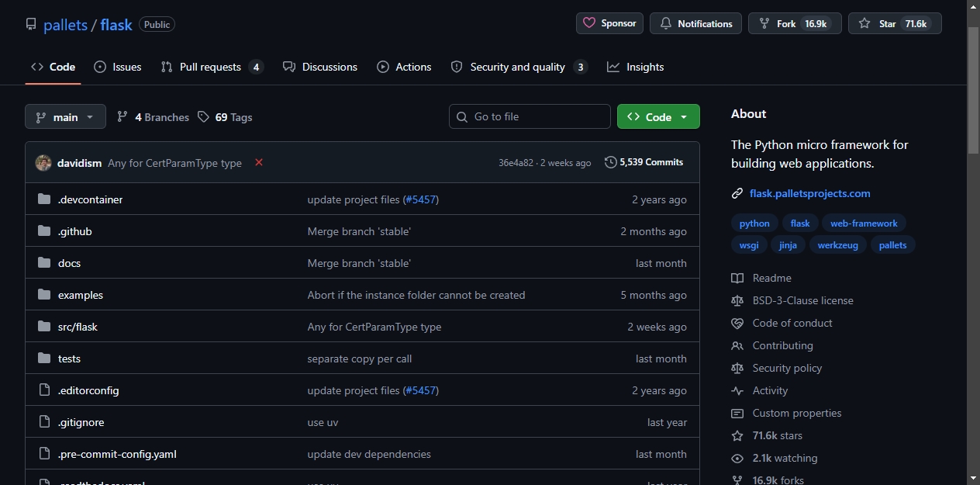The height and width of the screenshot is (485, 980).
Task: Open the Insights tab
Action: point(636,67)
